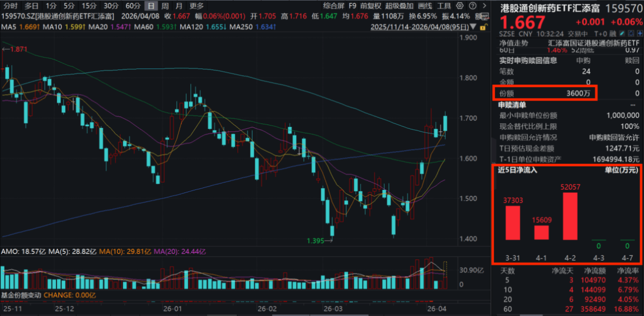644x316 pixels.
Task: Switch to the 周 weekly chart
Action: pyautogui.click(x=164, y=6)
